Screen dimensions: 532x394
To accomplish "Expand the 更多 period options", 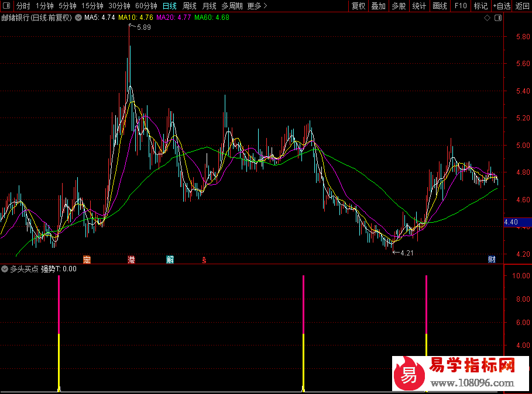I will (257, 6).
